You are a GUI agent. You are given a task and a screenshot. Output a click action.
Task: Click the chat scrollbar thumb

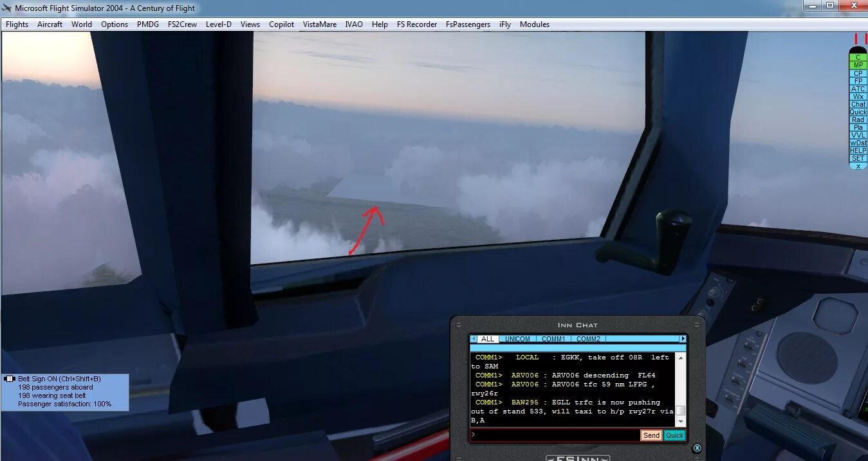(681, 411)
